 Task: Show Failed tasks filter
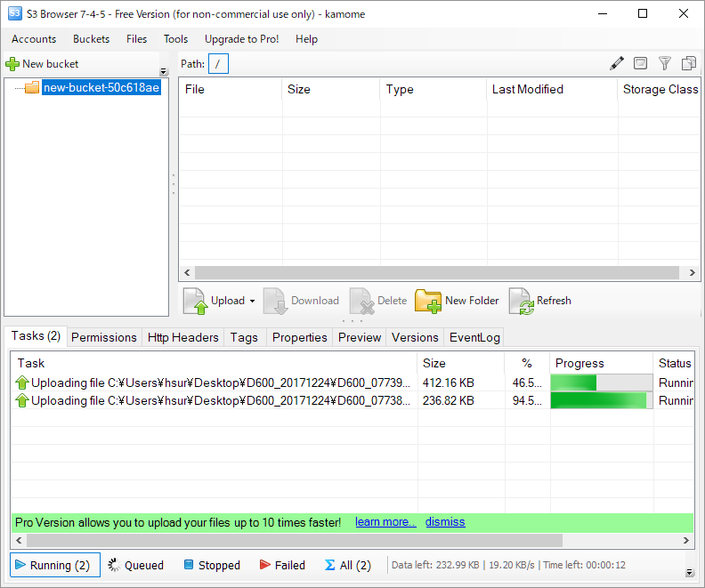283,565
